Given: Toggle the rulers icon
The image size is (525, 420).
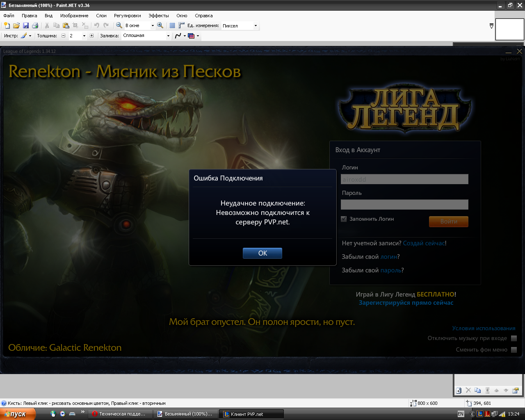Looking at the screenshot, I should pyautogui.click(x=182, y=25).
